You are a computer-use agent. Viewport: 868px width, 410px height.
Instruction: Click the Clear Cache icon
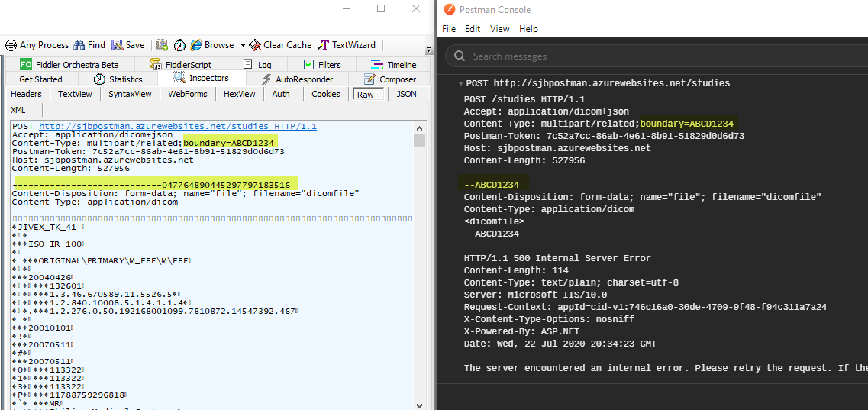(255, 45)
